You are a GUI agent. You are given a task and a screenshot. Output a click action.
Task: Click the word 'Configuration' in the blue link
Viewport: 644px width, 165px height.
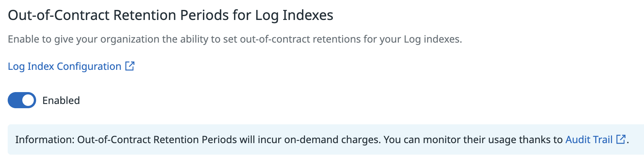point(89,66)
